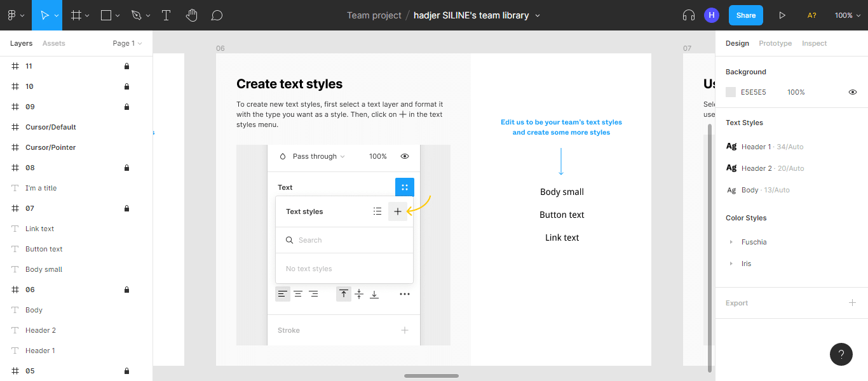
Task: Unlock the frame 11 layer
Action: pos(126,66)
